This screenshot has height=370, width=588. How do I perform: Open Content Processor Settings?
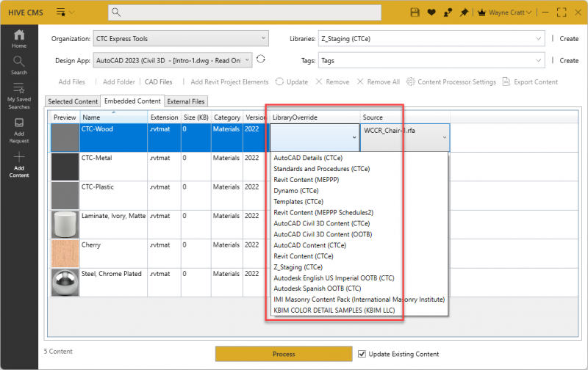pyautogui.click(x=451, y=81)
